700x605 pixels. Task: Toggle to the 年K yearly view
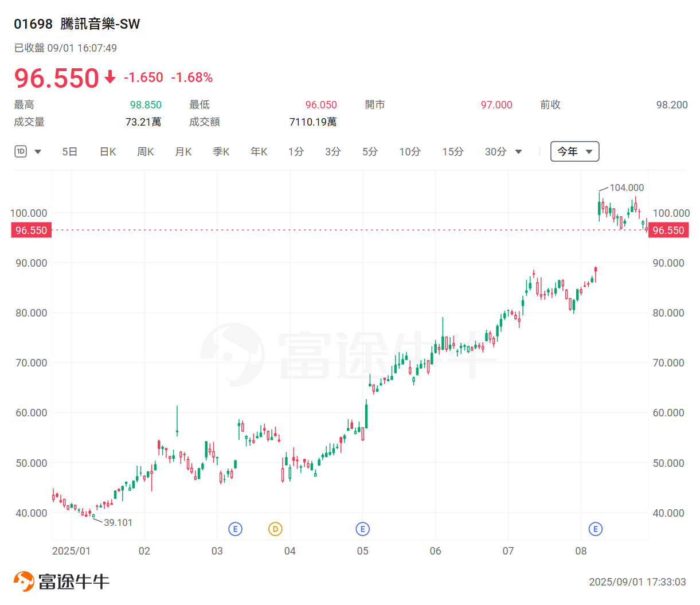(258, 151)
